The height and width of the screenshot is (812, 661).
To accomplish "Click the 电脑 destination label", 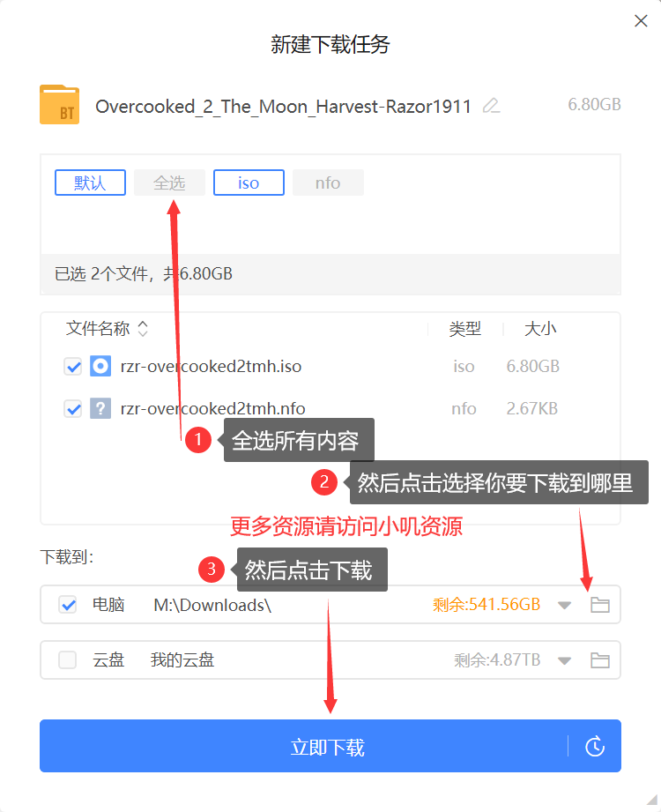I will pos(108,604).
